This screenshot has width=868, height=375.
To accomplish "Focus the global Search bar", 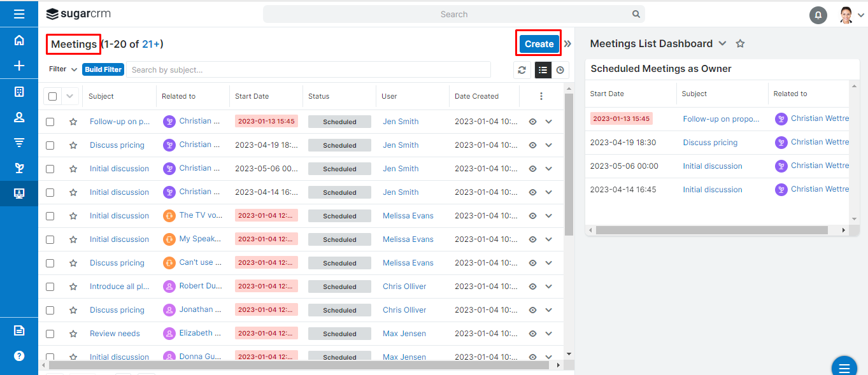I will click(x=453, y=14).
